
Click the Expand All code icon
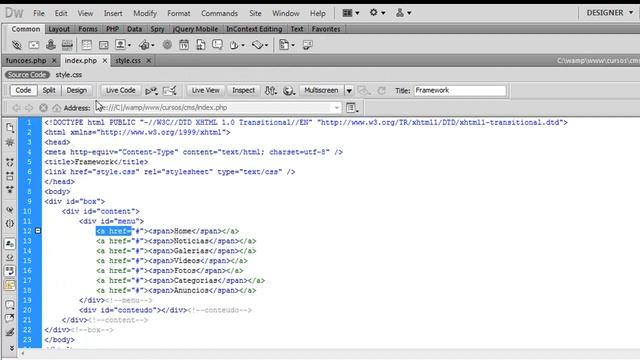pos(10,190)
